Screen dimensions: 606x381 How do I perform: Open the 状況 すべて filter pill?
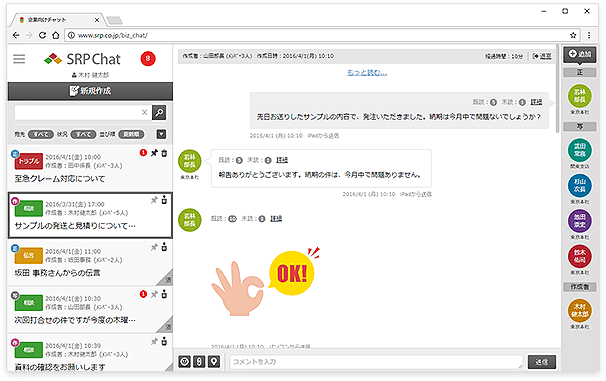point(83,134)
